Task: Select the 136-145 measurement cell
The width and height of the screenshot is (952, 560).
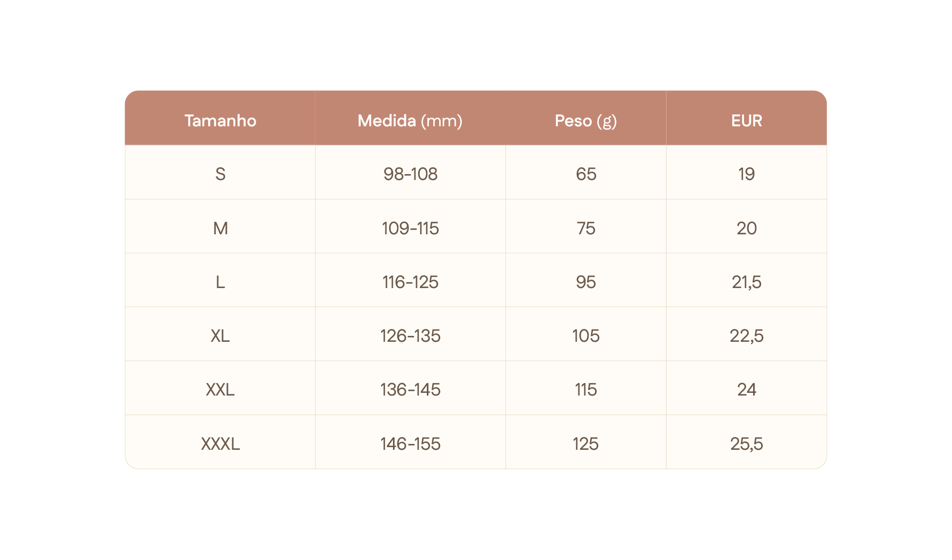Action: [410, 390]
